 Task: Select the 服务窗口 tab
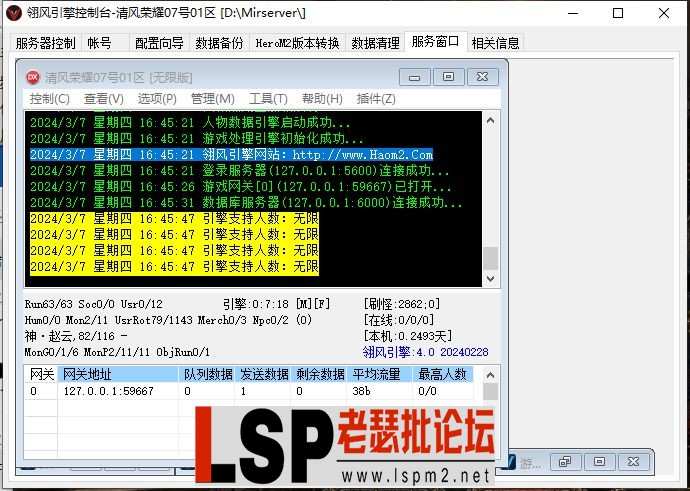pos(436,42)
